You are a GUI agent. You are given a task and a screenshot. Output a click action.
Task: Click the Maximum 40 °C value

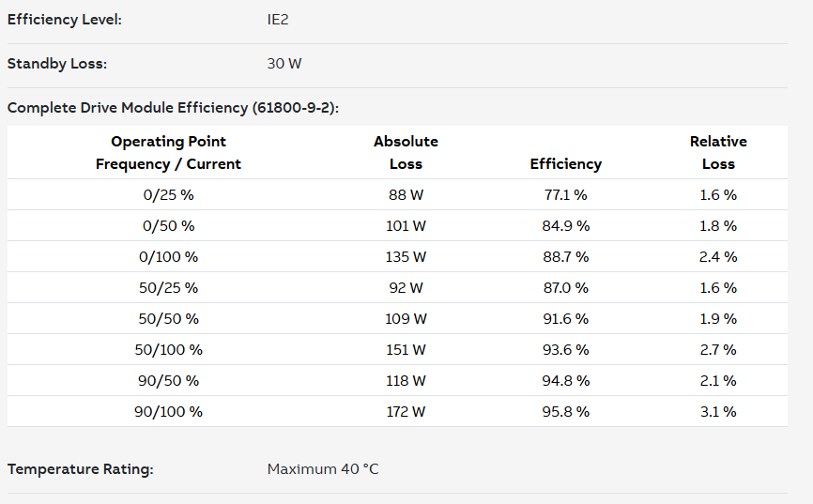[x=323, y=468]
